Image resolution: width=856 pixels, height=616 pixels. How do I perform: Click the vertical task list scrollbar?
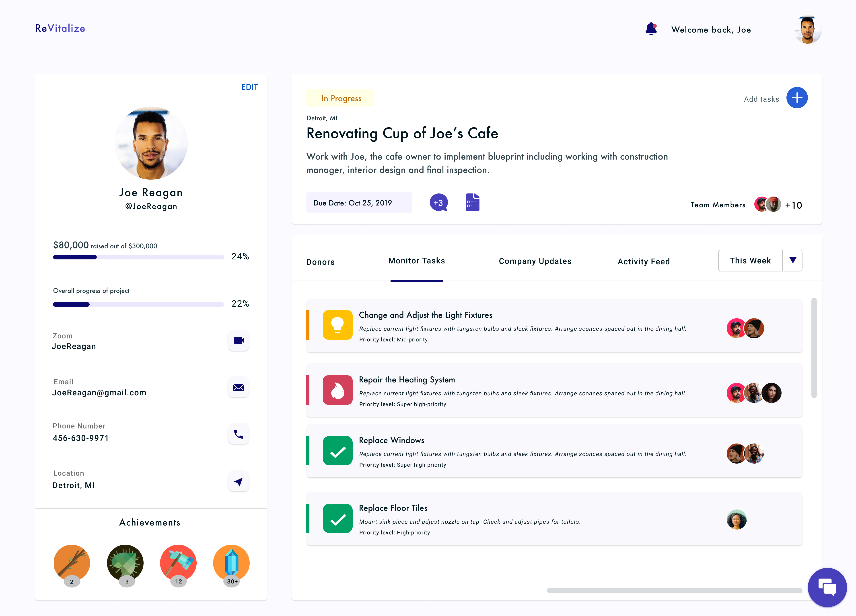point(814,348)
